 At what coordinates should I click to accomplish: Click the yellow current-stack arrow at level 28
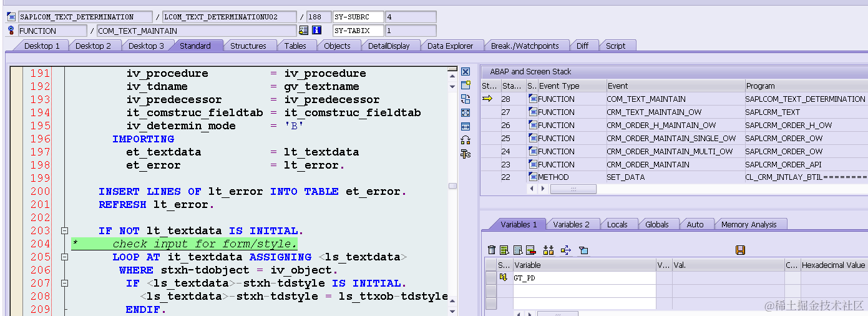pyautogui.click(x=487, y=99)
